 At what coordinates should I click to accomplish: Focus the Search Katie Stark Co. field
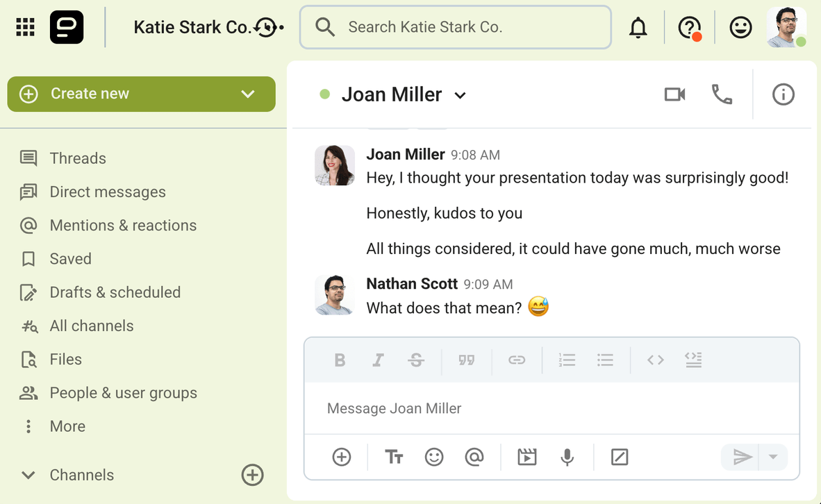[456, 27]
